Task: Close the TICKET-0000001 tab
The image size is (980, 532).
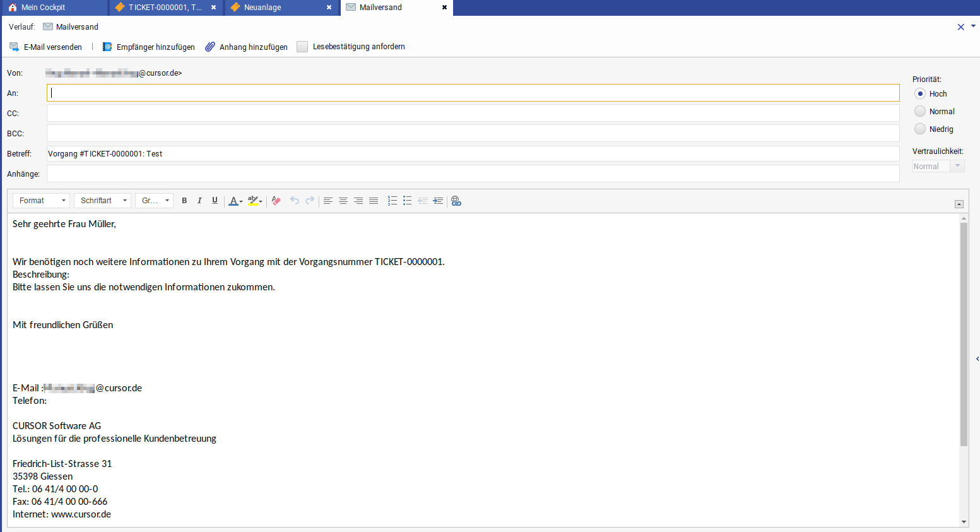Action: point(213,8)
